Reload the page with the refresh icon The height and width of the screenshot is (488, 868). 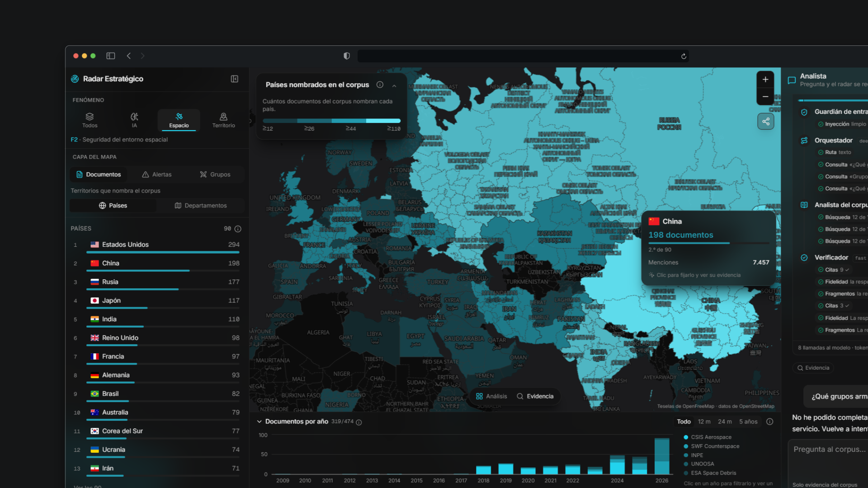(684, 56)
